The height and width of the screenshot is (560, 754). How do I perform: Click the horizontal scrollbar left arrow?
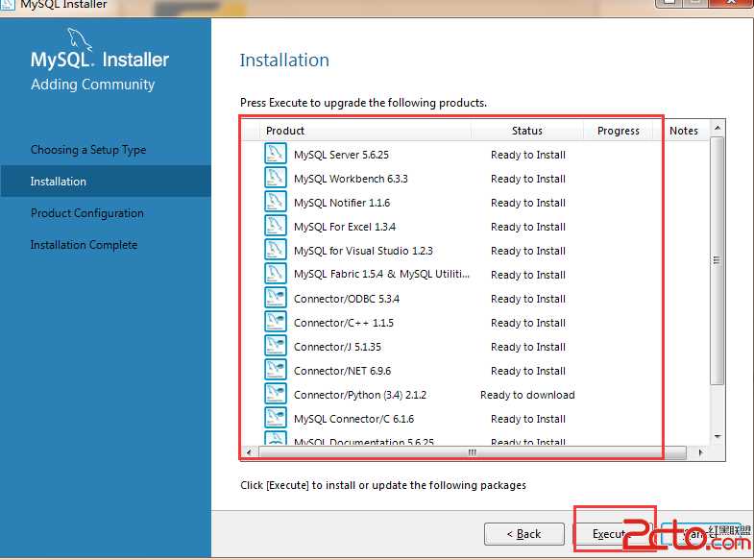[249, 452]
